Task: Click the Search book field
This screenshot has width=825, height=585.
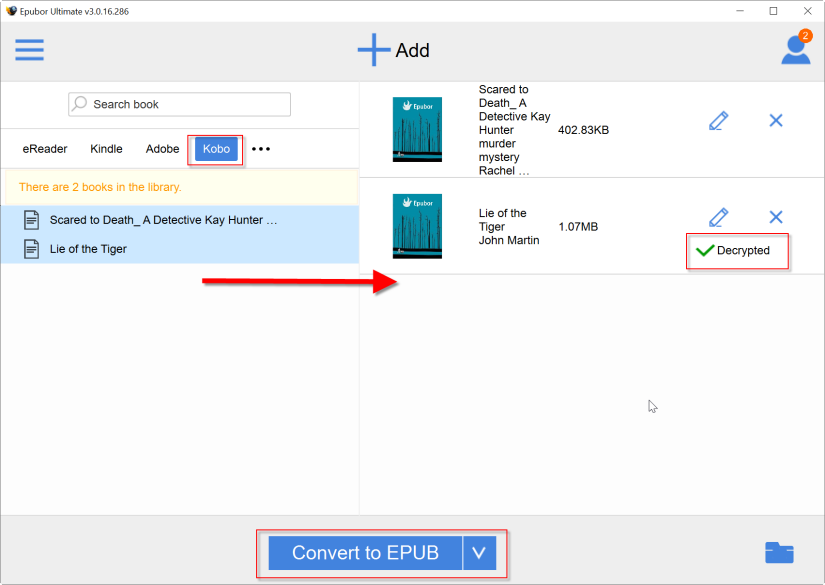Action: tap(179, 104)
